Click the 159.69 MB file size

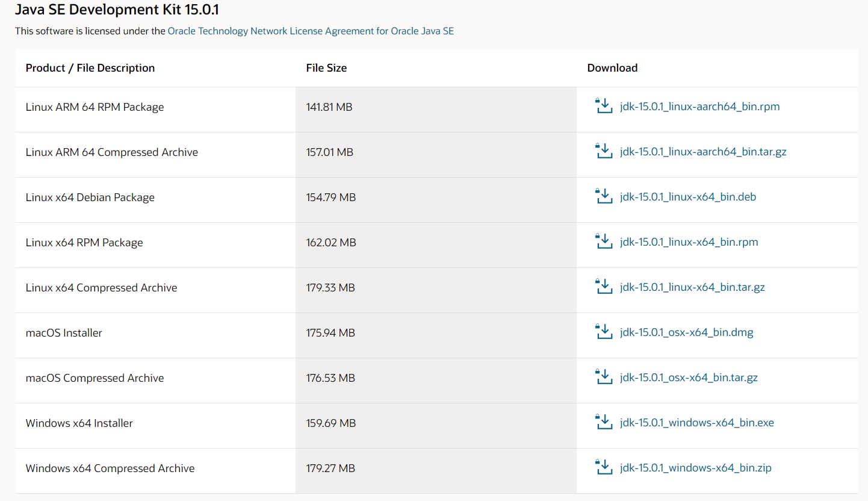(331, 423)
